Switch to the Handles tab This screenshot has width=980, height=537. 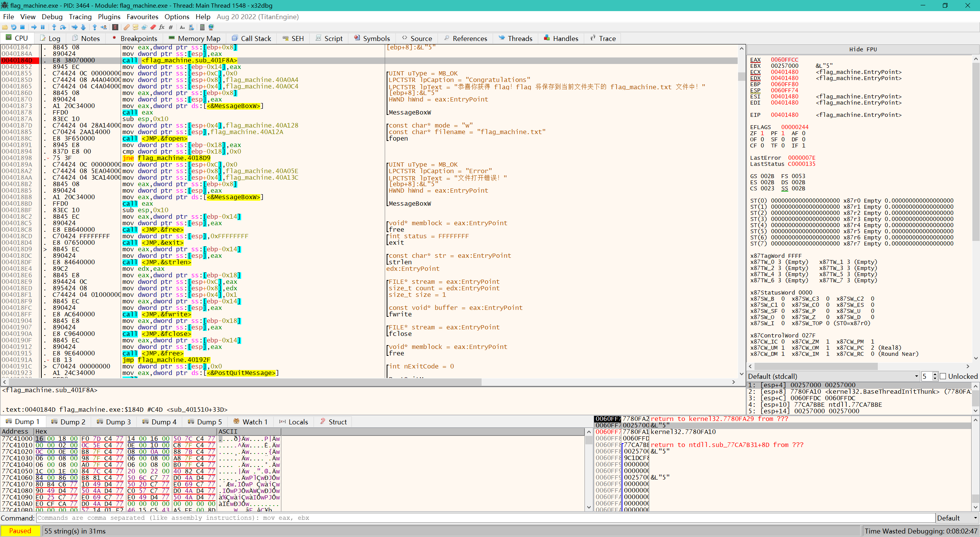(x=561, y=38)
